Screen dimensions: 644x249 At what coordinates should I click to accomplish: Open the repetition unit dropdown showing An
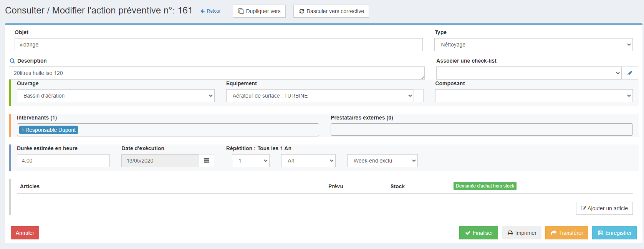click(308, 161)
